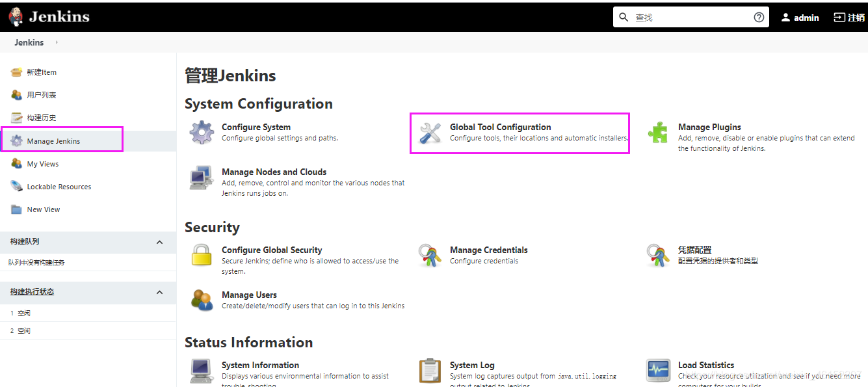
Task: Click the Manage Users people icon
Action: click(202, 300)
